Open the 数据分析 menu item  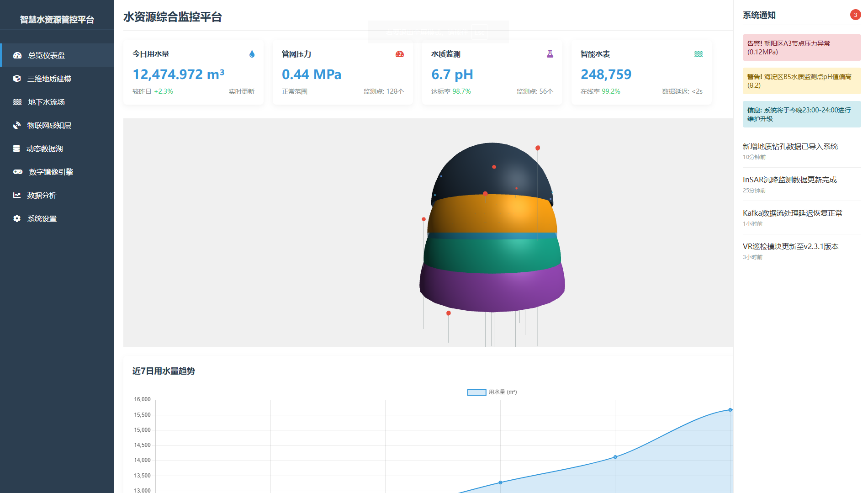[x=42, y=195]
